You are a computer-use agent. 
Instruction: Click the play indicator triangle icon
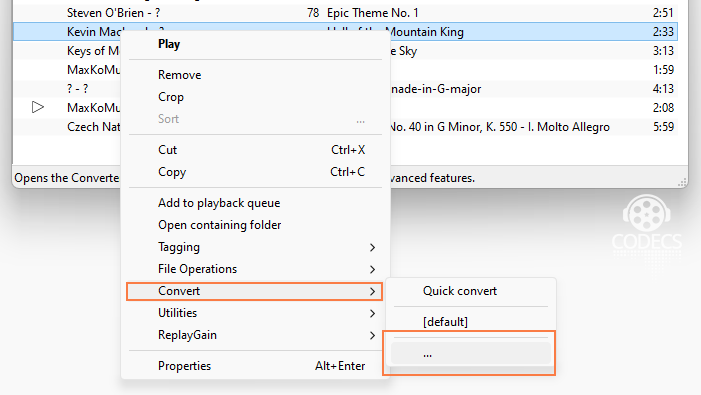tap(38, 107)
